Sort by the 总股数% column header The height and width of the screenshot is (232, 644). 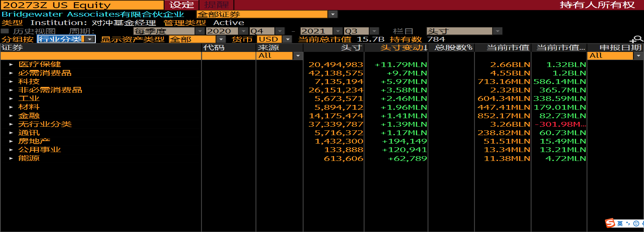451,48
